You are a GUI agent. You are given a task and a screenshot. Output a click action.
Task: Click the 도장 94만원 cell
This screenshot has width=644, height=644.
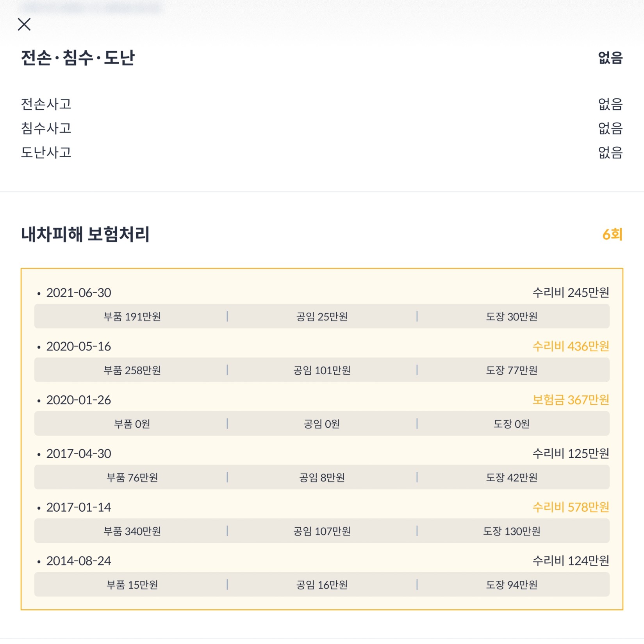tap(512, 585)
